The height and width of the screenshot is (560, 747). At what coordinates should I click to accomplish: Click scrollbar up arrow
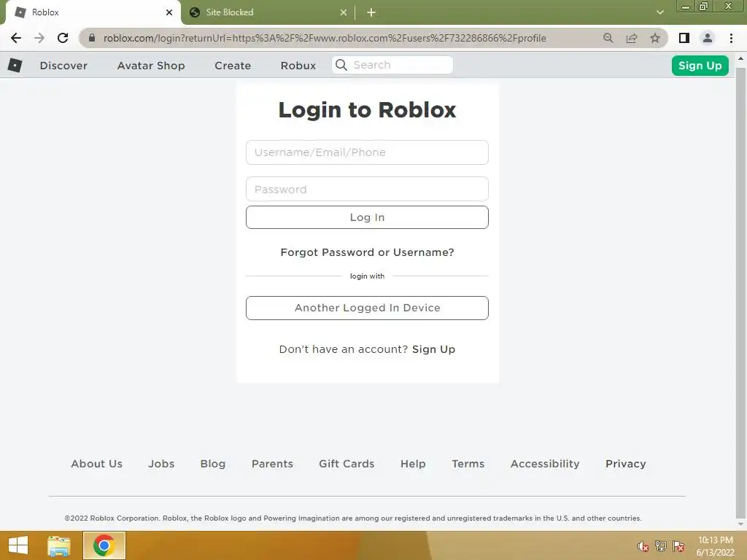point(740,59)
